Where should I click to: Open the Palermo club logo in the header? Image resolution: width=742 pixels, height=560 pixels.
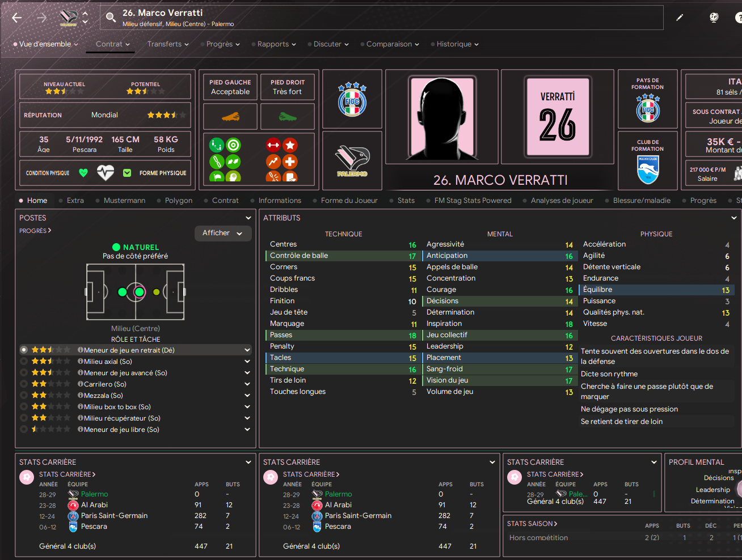69,18
